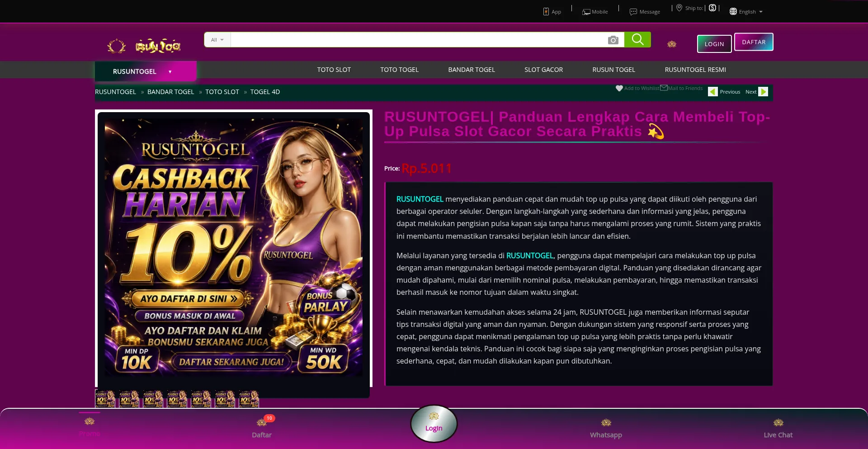Click the round Login bottom button
This screenshot has height=449, width=868.
click(x=434, y=424)
